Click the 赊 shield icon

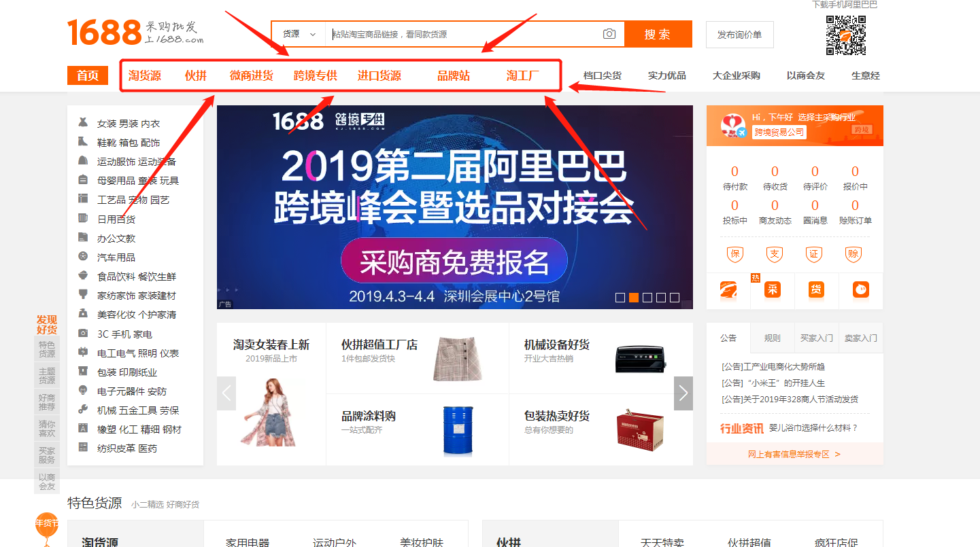[x=854, y=254]
